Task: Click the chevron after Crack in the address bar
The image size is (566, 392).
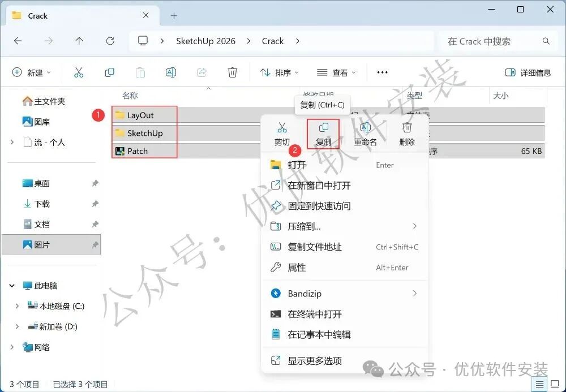Action: tap(298, 41)
